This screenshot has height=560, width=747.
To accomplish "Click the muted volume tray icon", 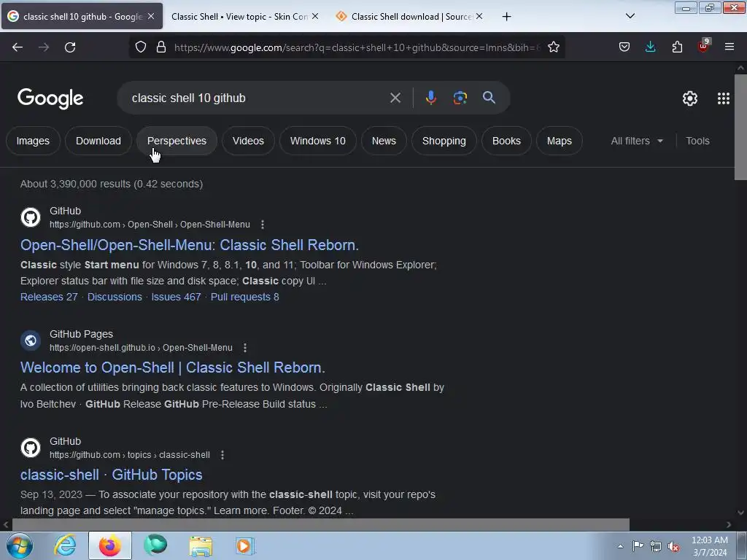I will [673, 546].
